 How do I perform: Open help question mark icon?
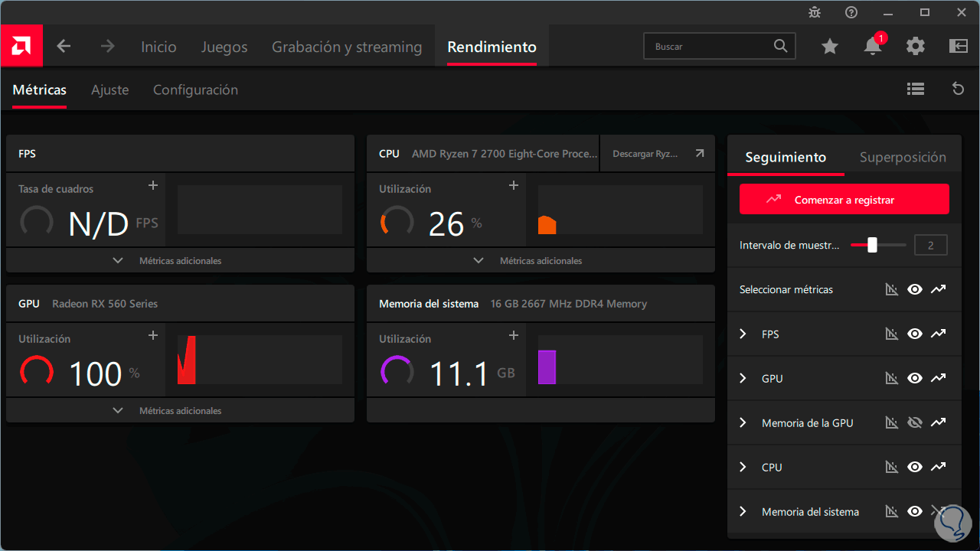(851, 12)
